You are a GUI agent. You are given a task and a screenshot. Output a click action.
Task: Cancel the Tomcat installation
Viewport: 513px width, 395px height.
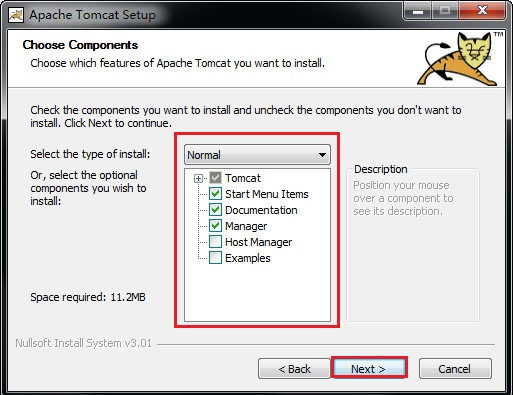455,369
